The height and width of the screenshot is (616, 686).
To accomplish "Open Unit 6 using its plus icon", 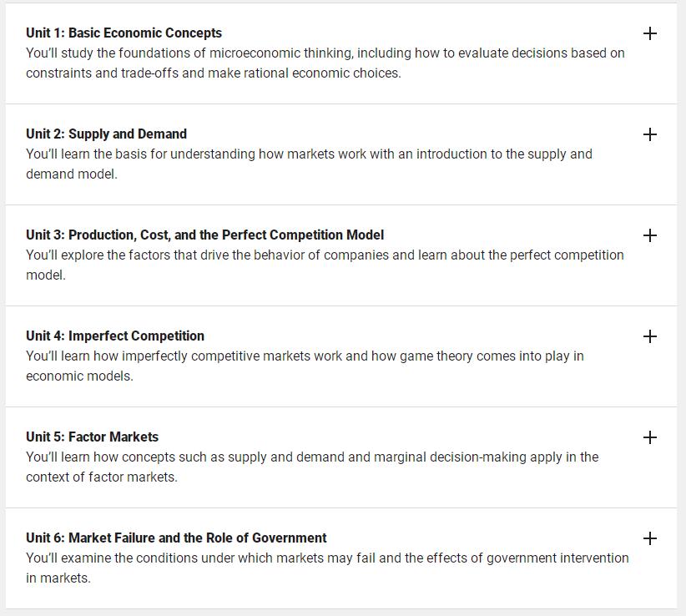I will [649, 538].
